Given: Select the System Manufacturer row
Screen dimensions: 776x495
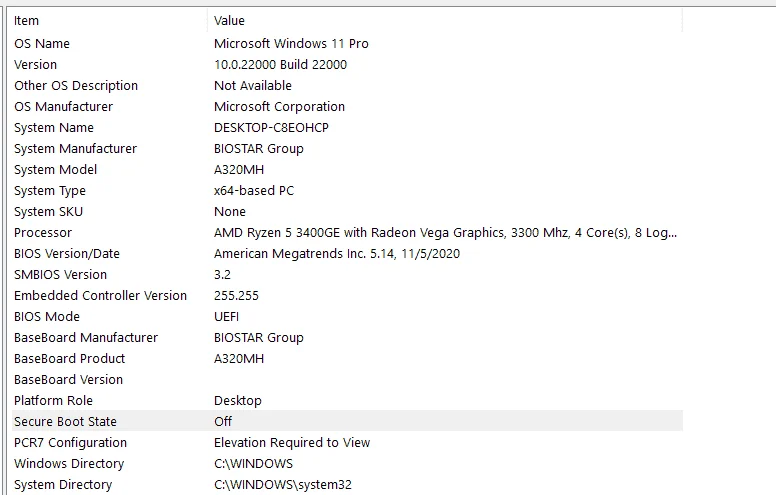Looking at the screenshot, I should tap(347, 148).
